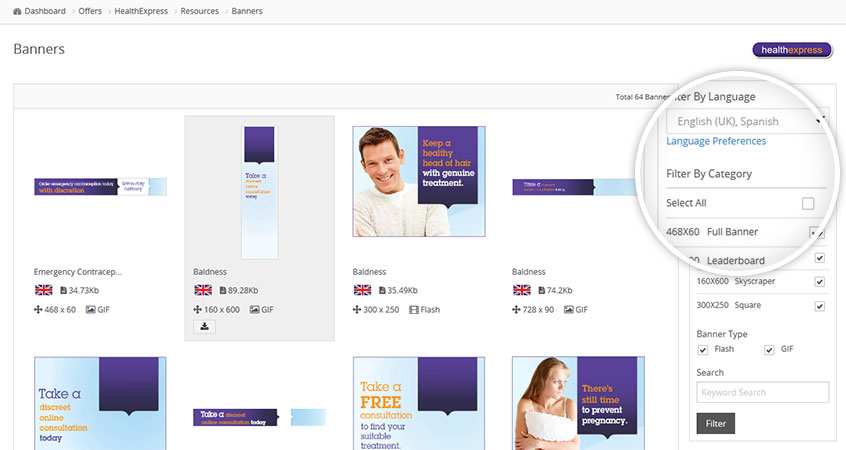Open the Baldness 728 x 90 leaderboard thumbnail
This screenshot has width=846, height=450.
pyautogui.click(x=575, y=187)
